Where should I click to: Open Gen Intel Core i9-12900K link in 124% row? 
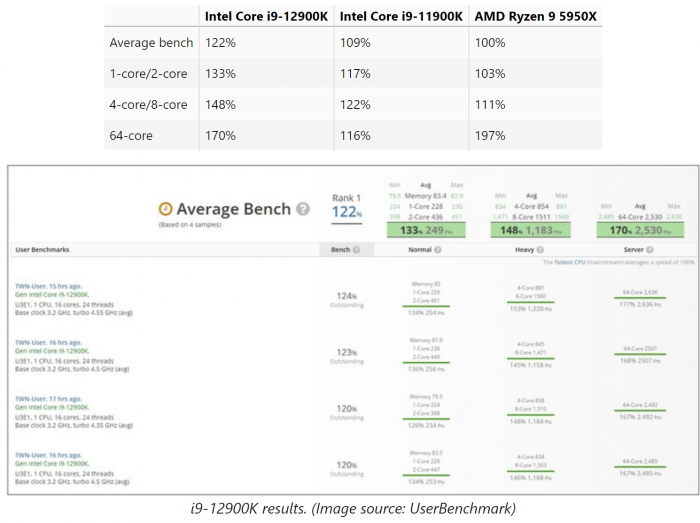(x=51, y=295)
